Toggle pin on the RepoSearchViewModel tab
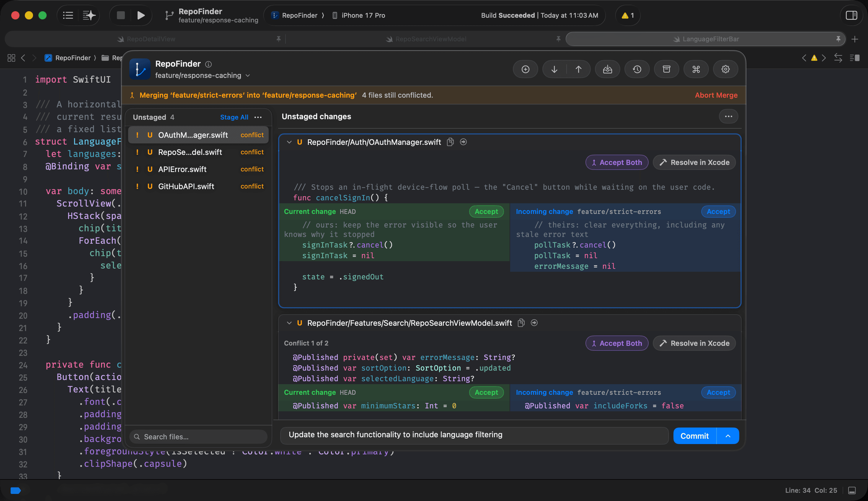Screen dimensions: 868x501 (558, 39)
